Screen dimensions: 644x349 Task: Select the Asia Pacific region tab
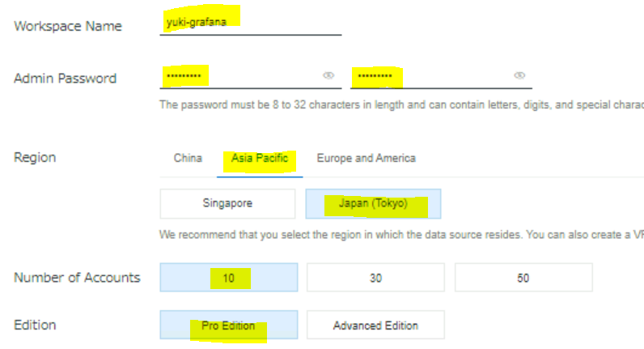(259, 158)
